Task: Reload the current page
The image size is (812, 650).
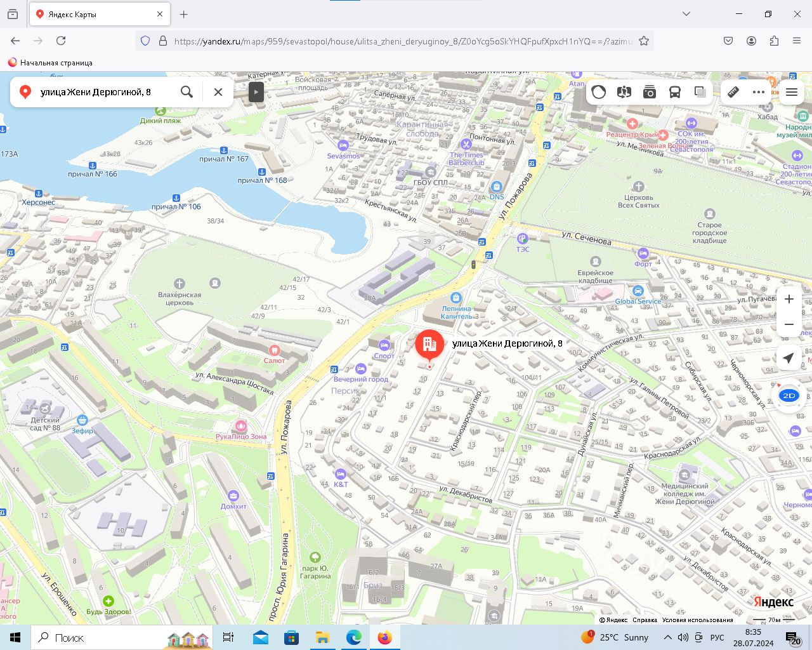Action: click(61, 41)
